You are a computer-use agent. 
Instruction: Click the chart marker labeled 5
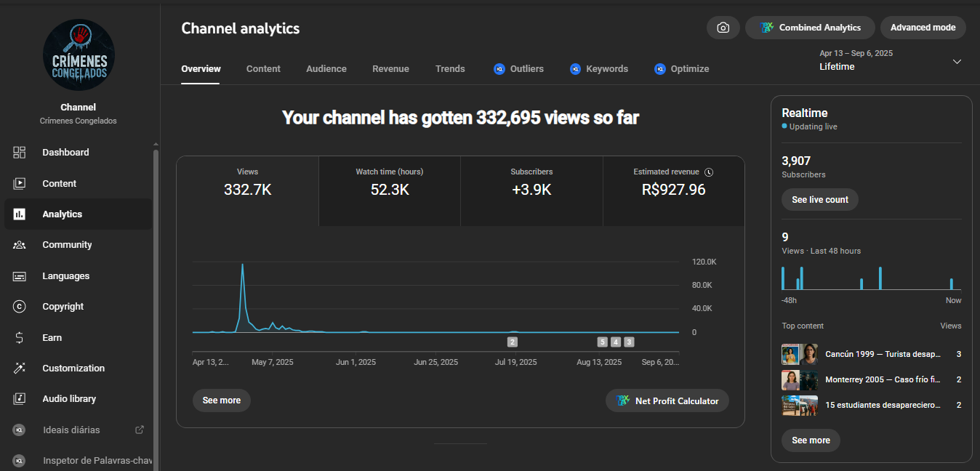pos(602,342)
